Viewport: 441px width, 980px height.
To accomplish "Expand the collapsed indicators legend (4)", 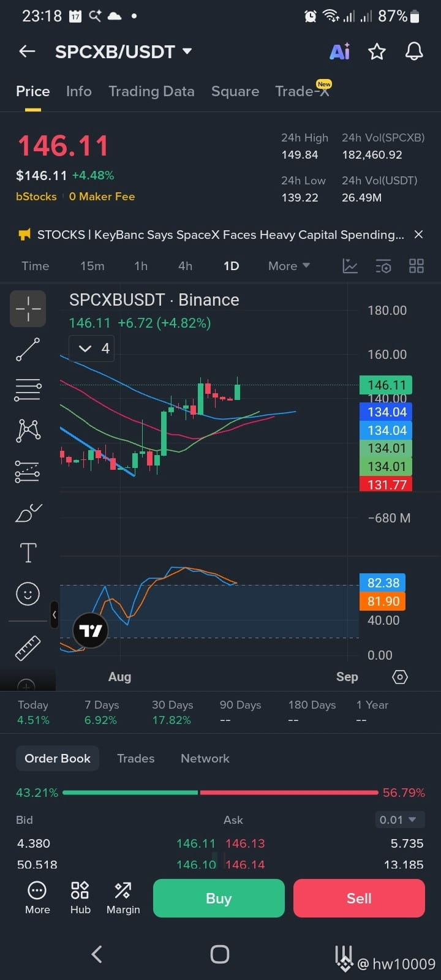I will click(x=91, y=349).
